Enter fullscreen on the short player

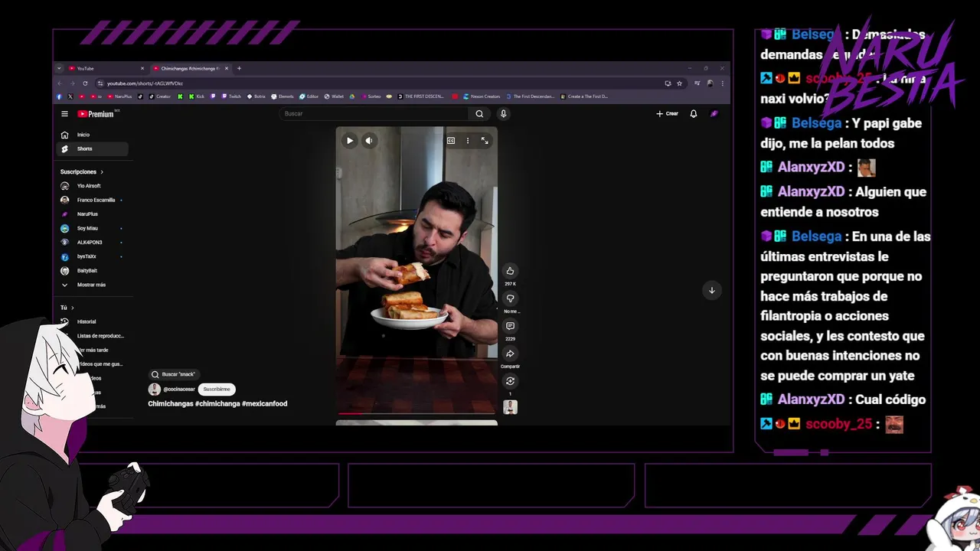point(485,141)
